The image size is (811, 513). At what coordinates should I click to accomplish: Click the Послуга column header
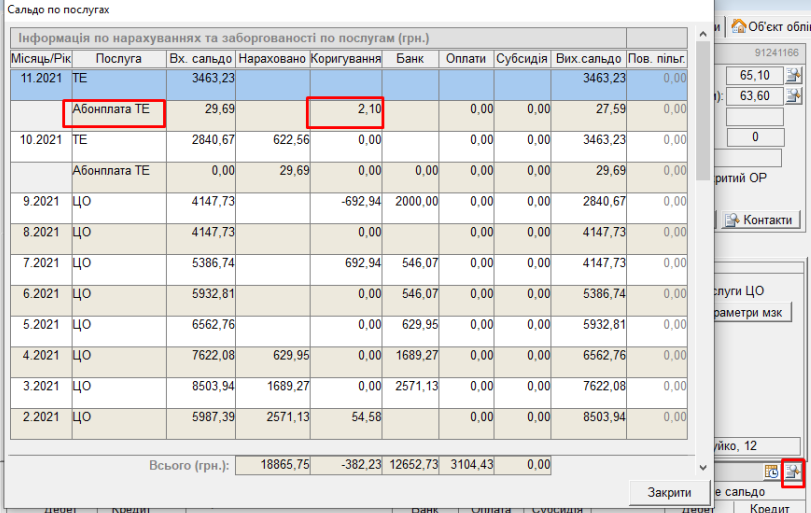coord(118,59)
